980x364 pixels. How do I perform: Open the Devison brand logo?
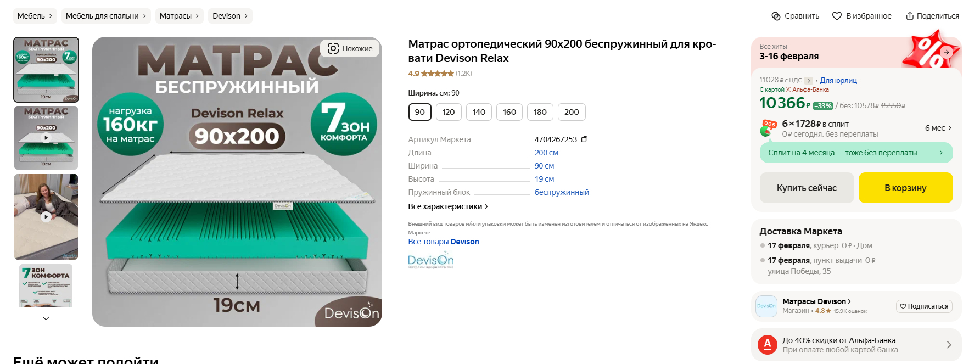[x=431, y=261]
